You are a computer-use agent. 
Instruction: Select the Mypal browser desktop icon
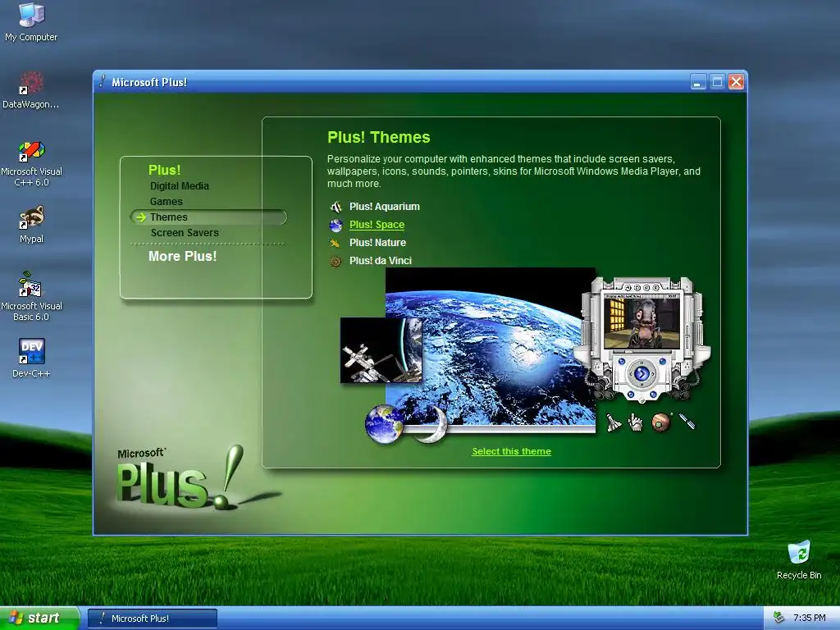[x=31, y=224]
